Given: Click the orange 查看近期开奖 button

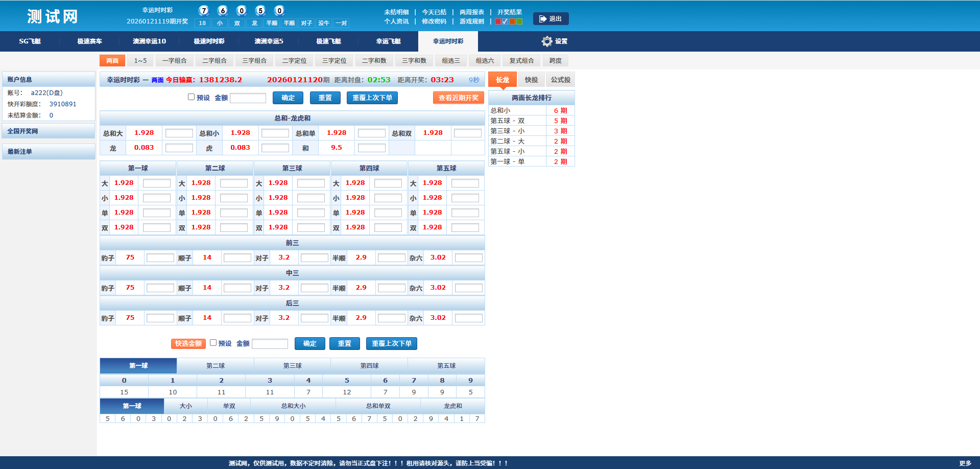Looking at the screenshot, I should pos(458,98).
